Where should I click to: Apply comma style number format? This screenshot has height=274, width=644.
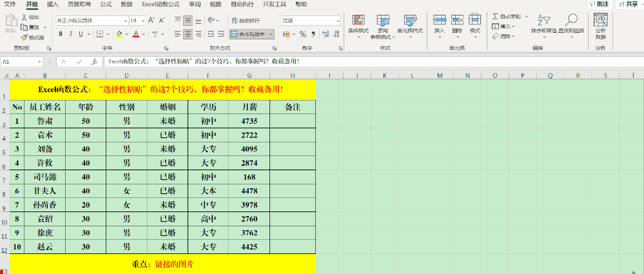pos(313,34)
